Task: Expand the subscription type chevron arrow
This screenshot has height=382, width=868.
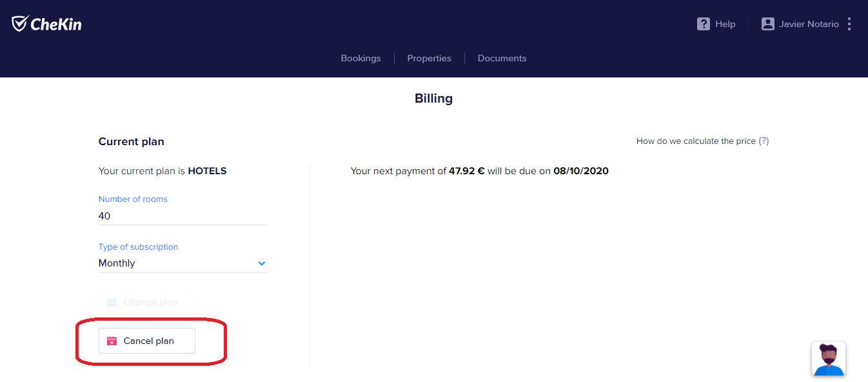Action: [x=262, y=263]
